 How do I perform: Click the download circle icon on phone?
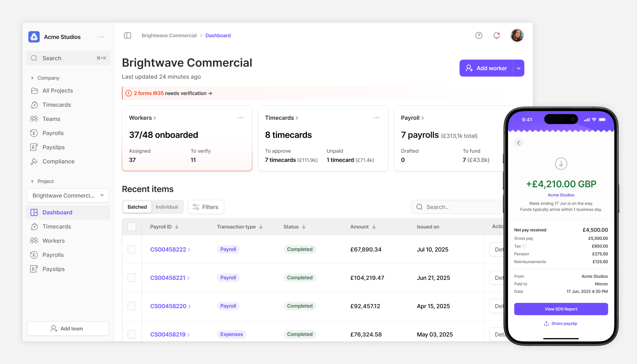(x=561, y=164)
